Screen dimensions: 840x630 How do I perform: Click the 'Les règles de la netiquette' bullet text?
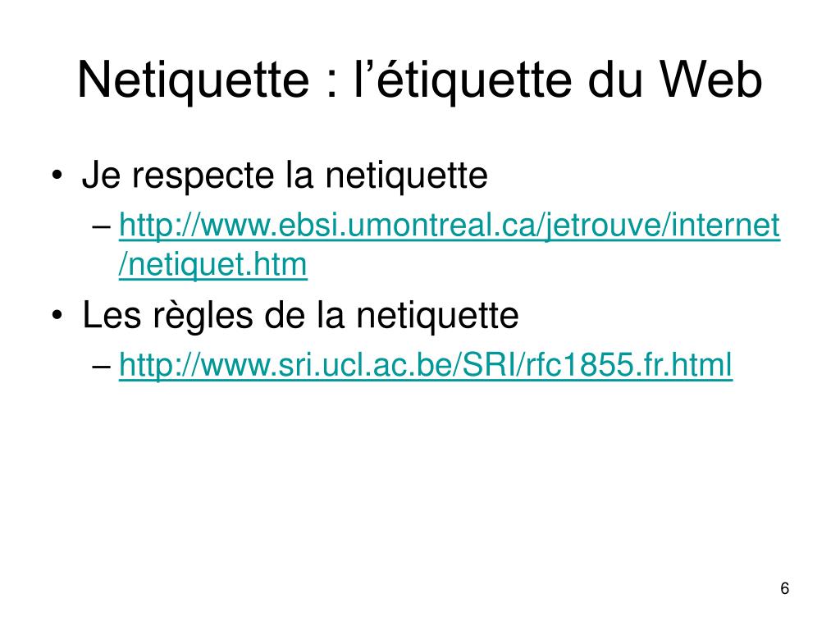tap(300, 316)
